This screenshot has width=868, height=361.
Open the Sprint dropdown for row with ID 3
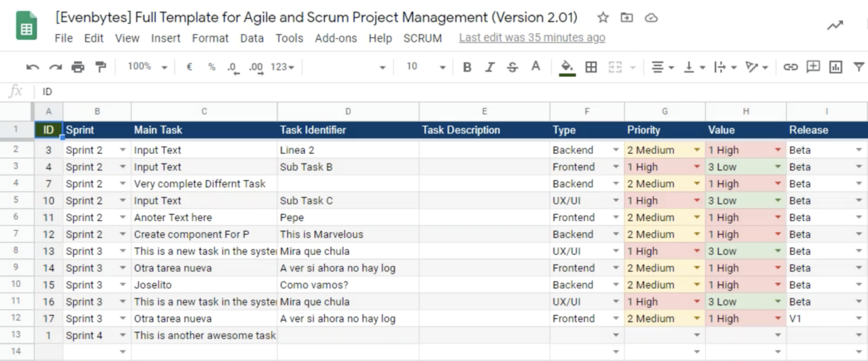[123, 150]
